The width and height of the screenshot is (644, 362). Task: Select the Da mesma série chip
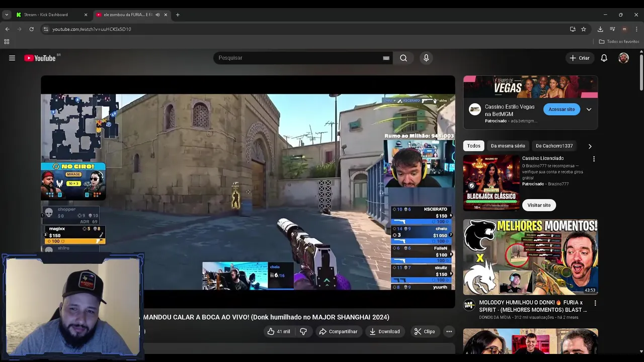coord(508,146)
